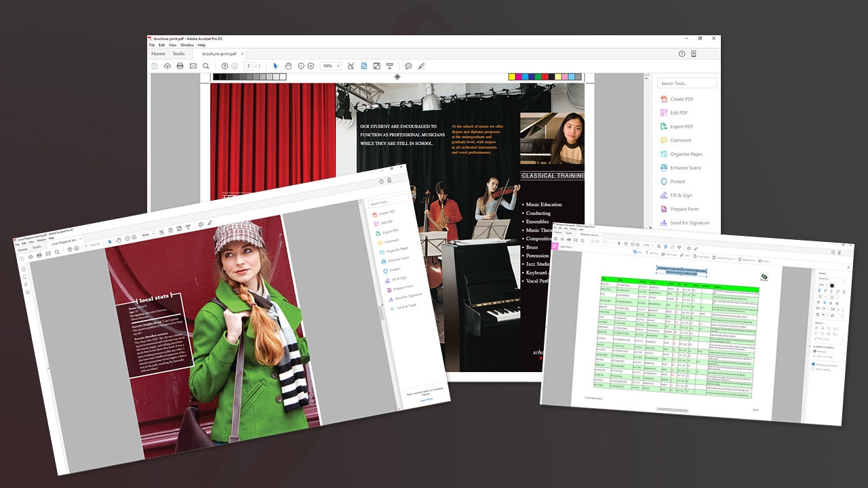Click the envelope email icon in brochure toolbar
Screen dimensions: 868x488
[x=193, y=66]
